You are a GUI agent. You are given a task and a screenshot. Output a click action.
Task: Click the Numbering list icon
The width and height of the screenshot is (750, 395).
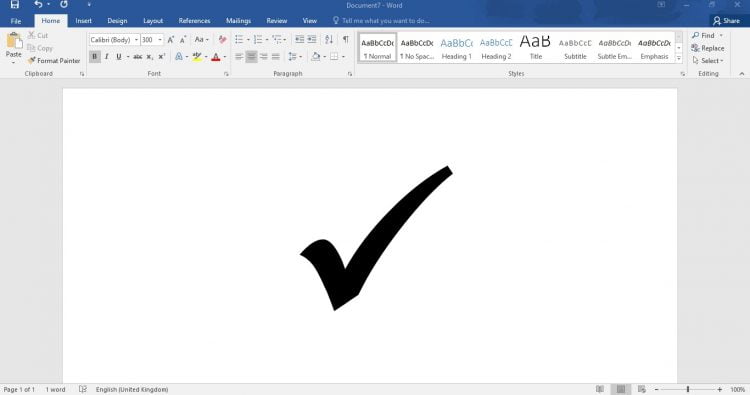click(258, 40)
